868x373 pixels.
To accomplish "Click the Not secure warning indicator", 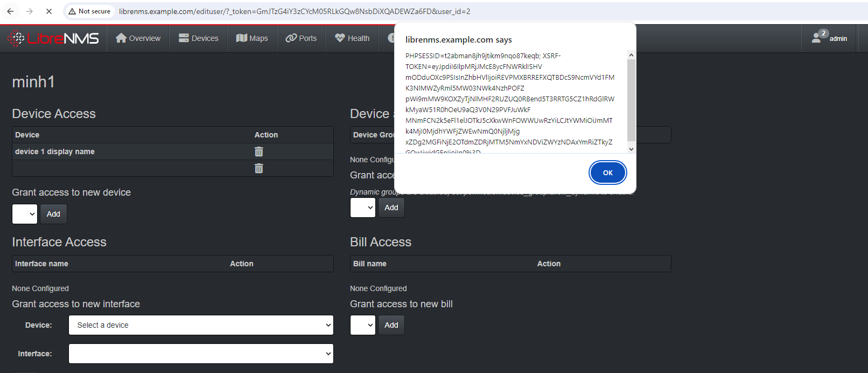I will point(89,11).
